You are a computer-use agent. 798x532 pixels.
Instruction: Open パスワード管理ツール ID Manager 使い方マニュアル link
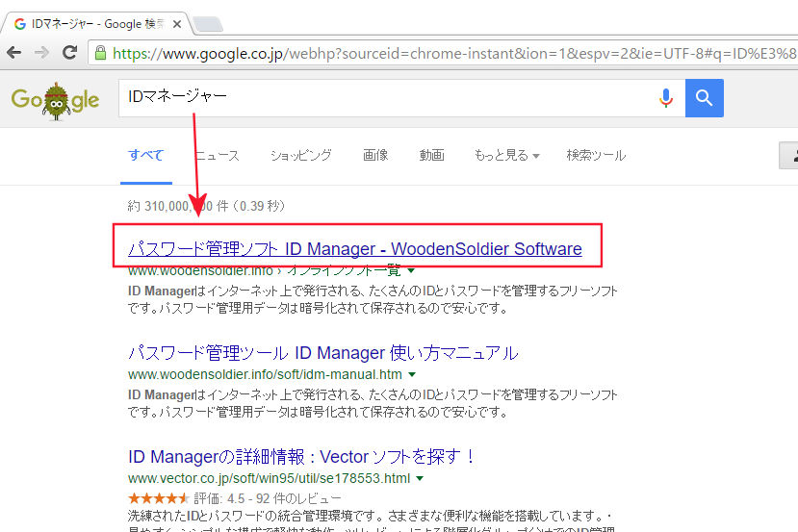coord(323,352)
